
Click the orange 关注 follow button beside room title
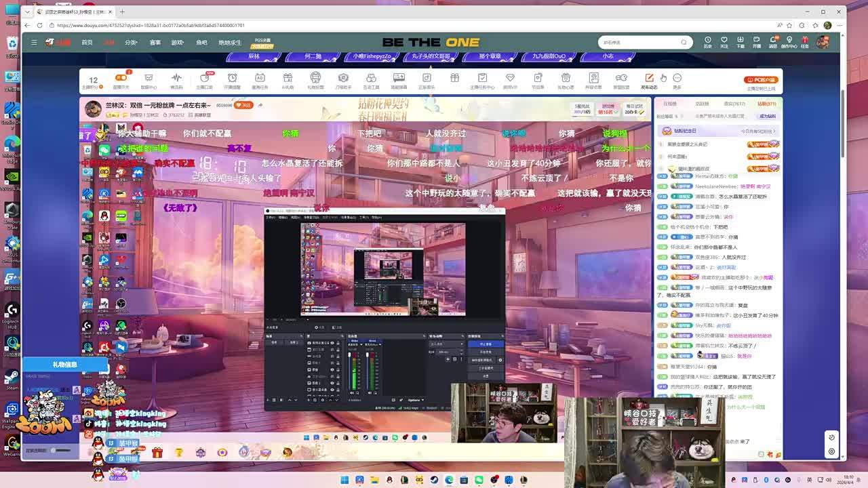point(244,105)
